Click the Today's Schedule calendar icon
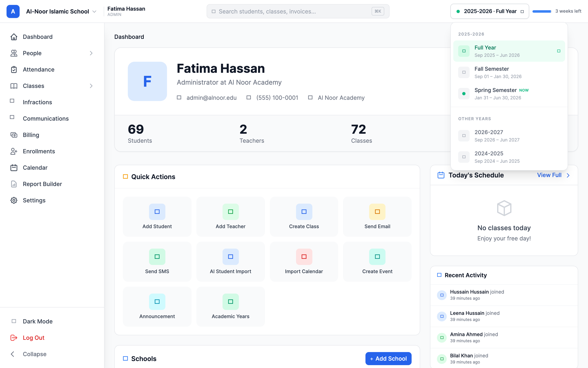 [x=441, y=175]
